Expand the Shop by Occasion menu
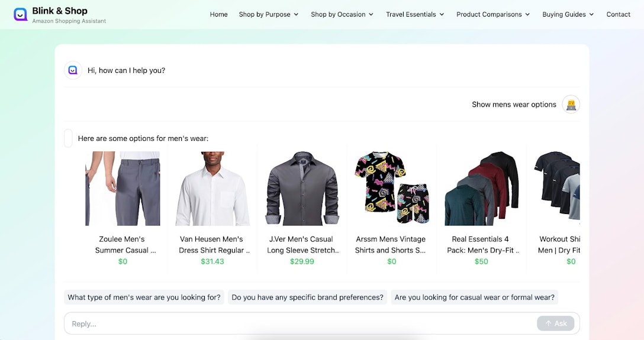The width and height of the screenshot is (644, 340). click(342, 14)
